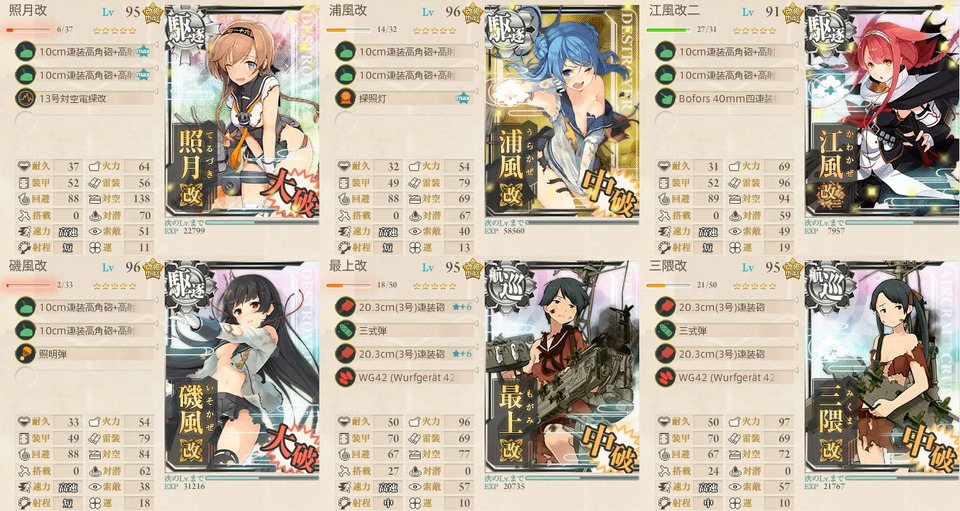The width and height of the screenshot is (960, 511).
Task: Click 最上改's 三式弾 shell icon
Action: pos(345,330)
